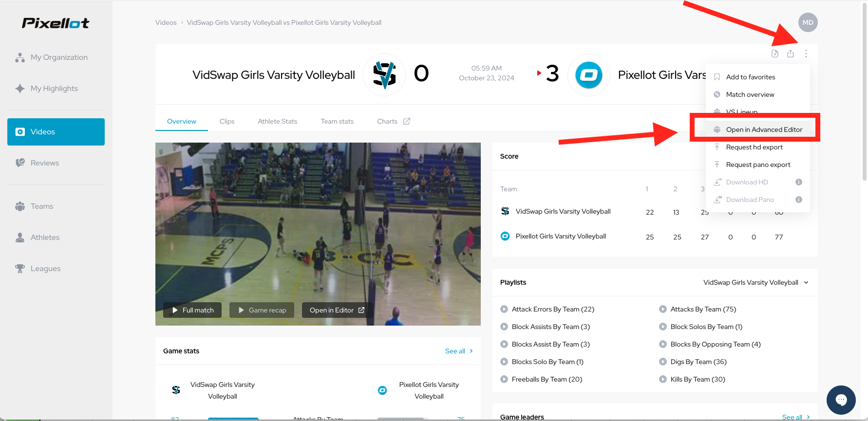Image resolution: width=868 pixels, height=421 pixels.
Task: Click the info icon beside Download Pano
Action: coord(799,200)
